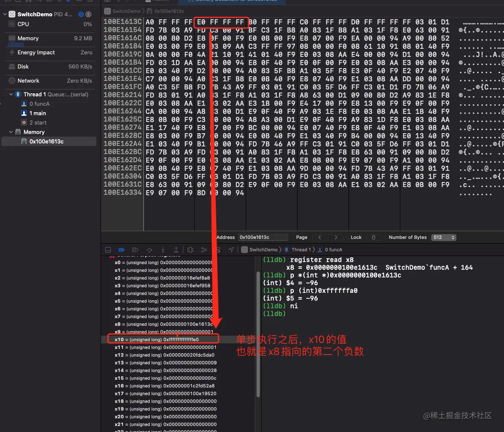
Task: Click Continue program execution button
Action: point(135,250)
